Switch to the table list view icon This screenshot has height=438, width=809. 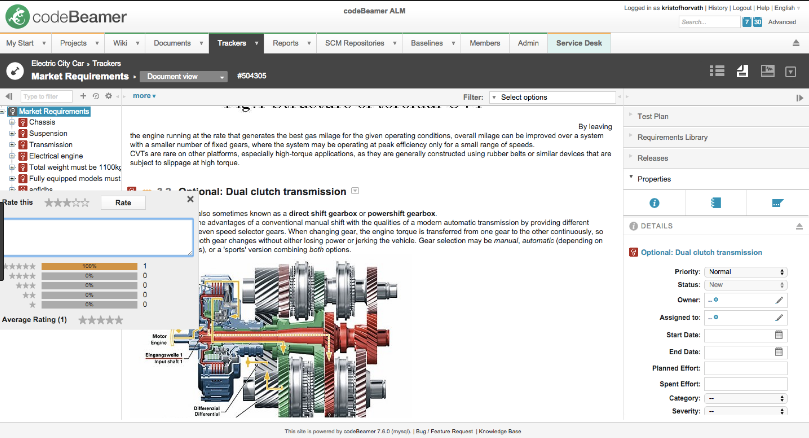[x=716, y=71]
